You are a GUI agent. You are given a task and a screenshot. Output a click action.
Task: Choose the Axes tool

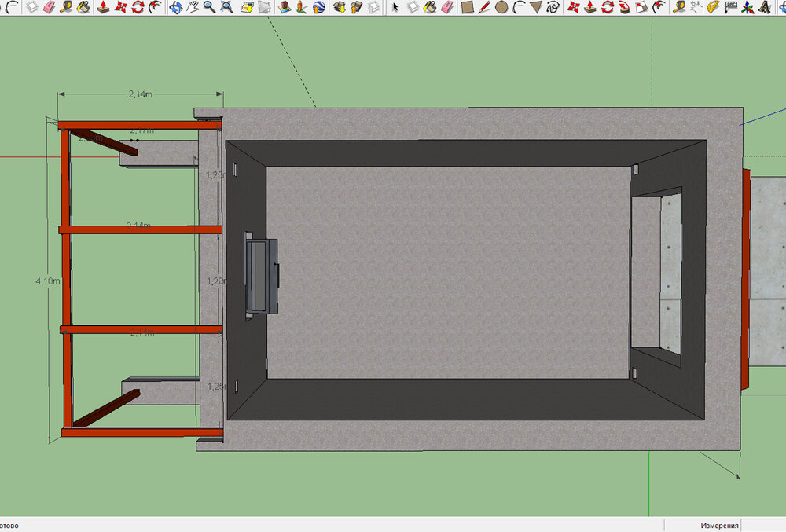(747, 7)
